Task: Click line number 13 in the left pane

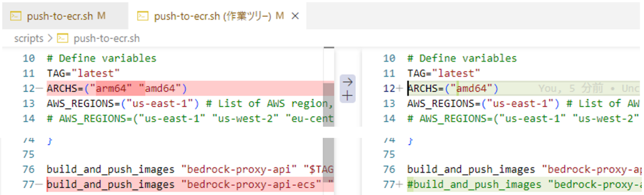Action: 29,103
